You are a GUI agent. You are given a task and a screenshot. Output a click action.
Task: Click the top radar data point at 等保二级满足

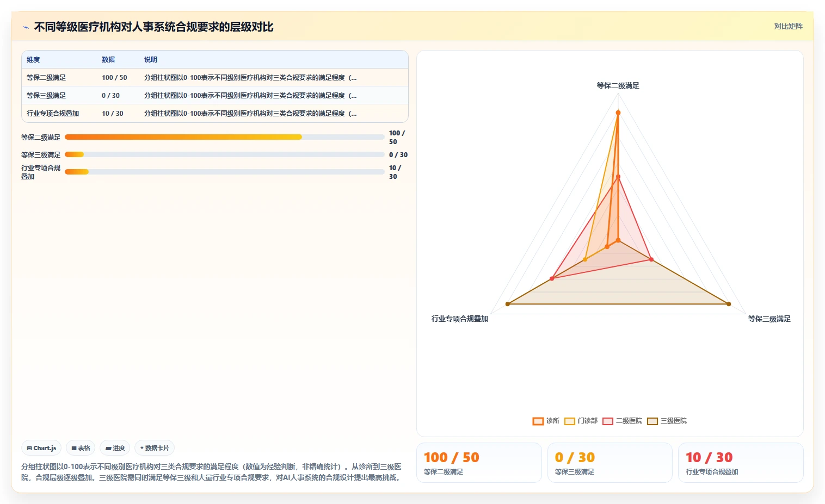tap(618, 113)
